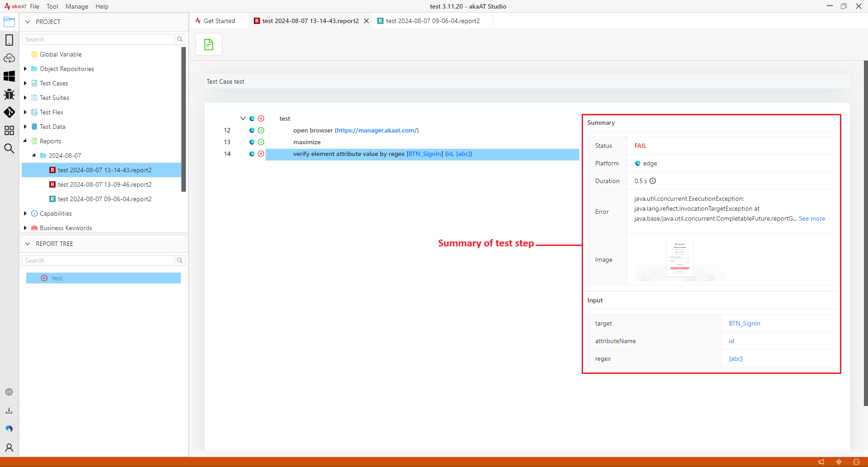Click the passed status icon on step 13
Screen dimensions: 868x467
click(261, 142)
